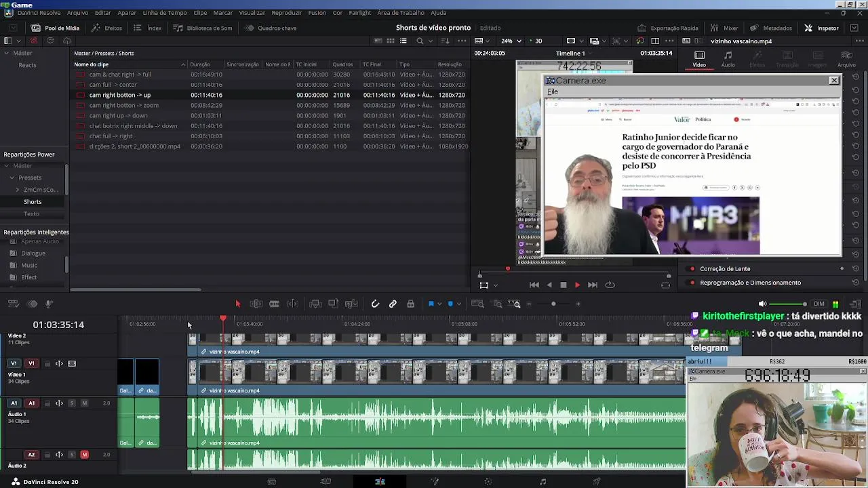This screenshot has width=868, height=488.
Task: Open the Reproduzir menu
Action: click(x=287, y=13)
